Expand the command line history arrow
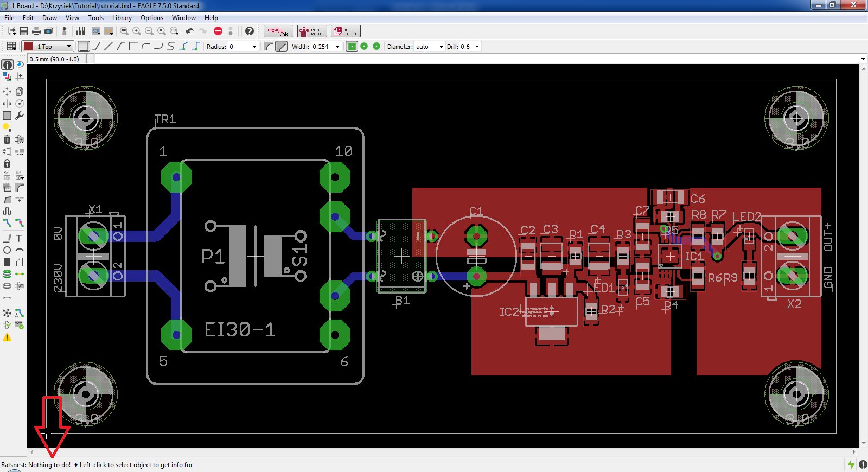 pos(863,59)
